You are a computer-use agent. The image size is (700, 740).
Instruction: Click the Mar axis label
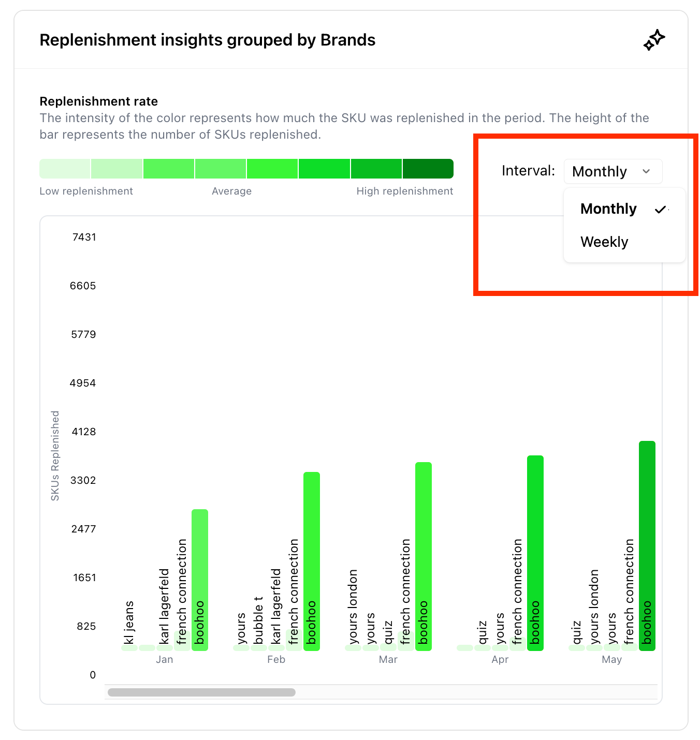click(388, 659)
